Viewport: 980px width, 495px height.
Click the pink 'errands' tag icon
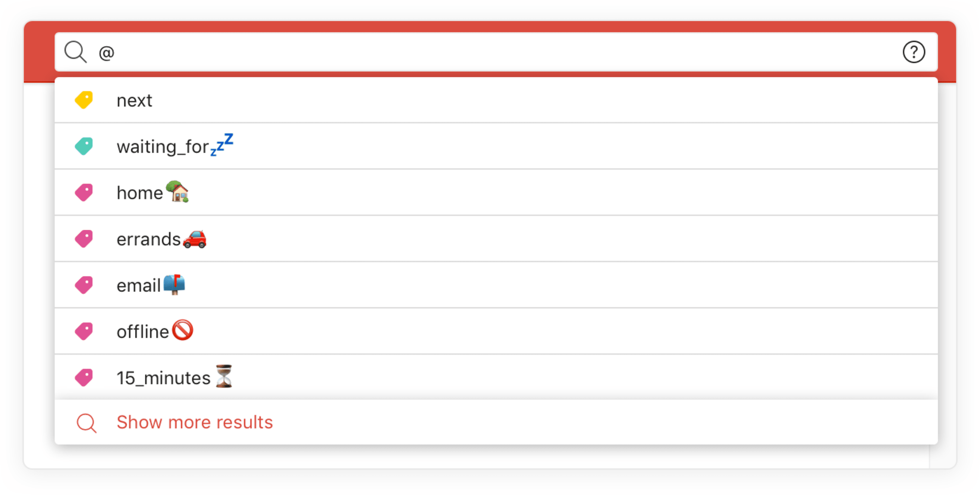[84, 239]
